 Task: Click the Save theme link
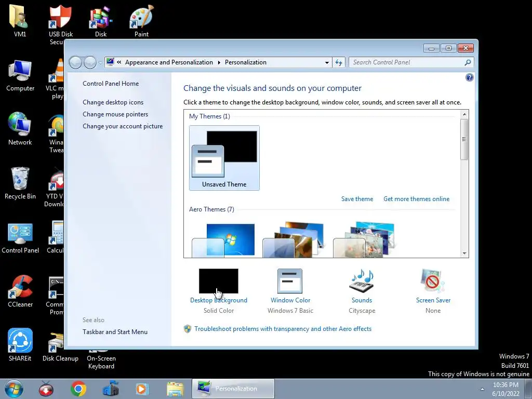click(357, 199)
